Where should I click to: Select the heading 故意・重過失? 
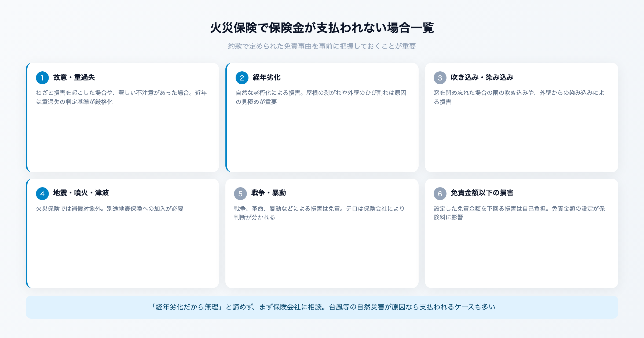[x=74, y=78]
